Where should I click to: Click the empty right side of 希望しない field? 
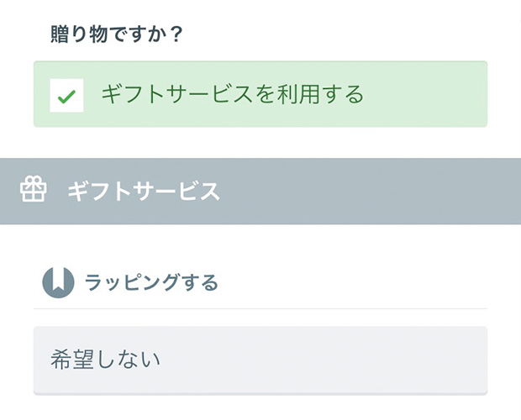(332, 360)
